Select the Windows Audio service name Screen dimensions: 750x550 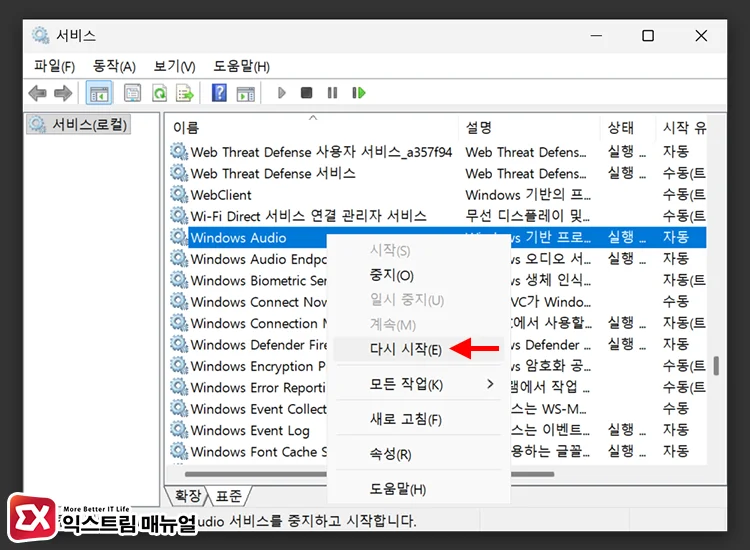(238, 237)
